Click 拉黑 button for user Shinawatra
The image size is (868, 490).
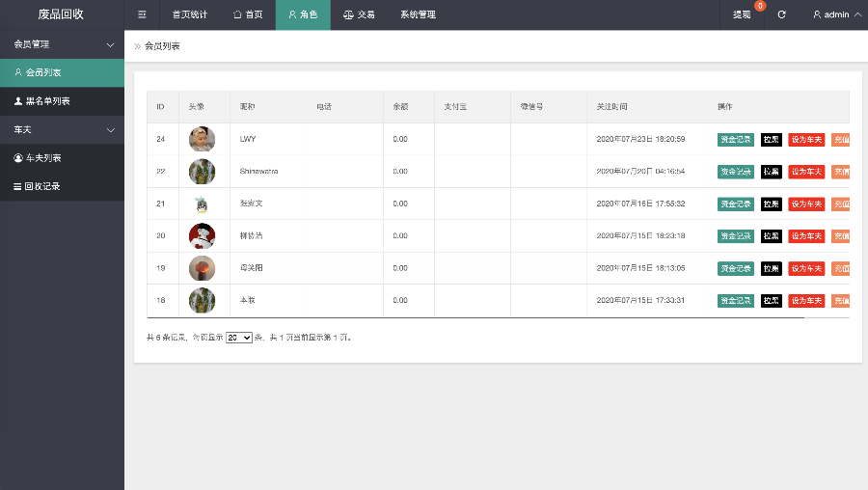click(x=772, y=172)
